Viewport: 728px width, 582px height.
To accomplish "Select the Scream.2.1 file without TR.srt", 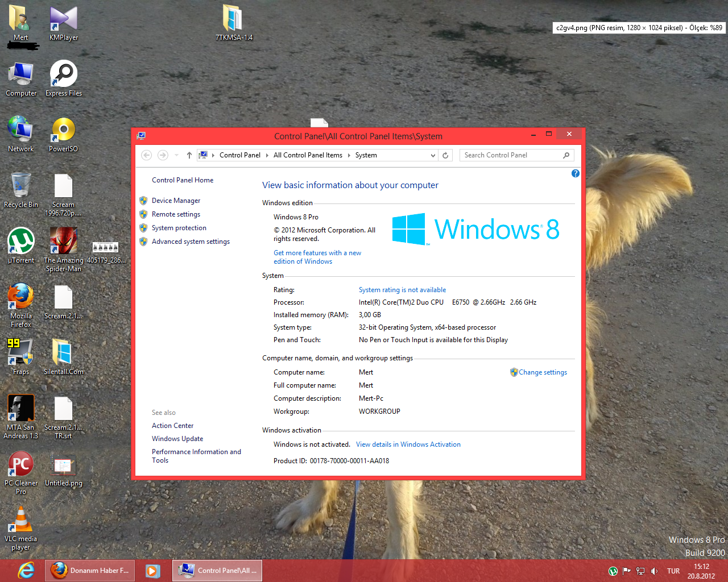I will click(x=63, y=302).
